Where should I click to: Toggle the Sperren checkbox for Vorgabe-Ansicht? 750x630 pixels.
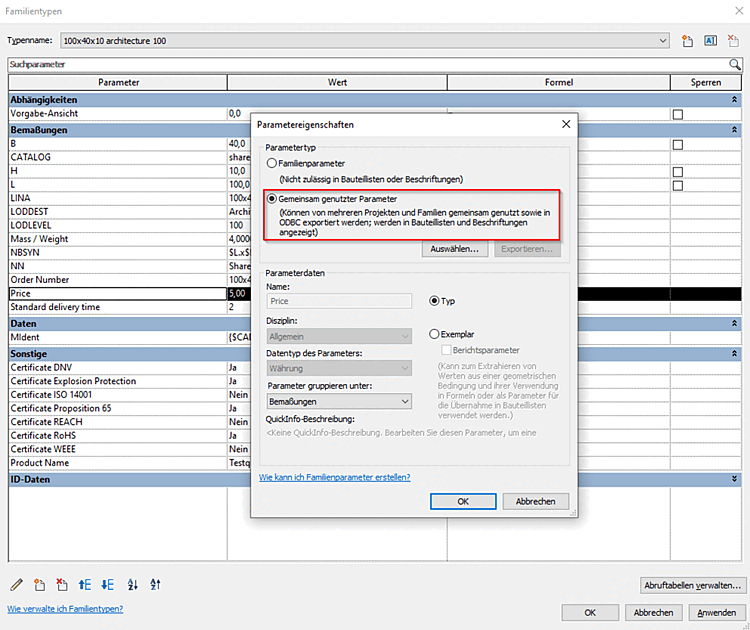tap(678, 114)
